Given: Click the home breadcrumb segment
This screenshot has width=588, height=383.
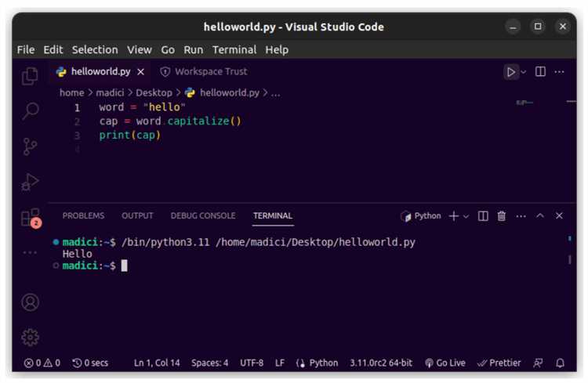Looking at the screenshot, I should (x=71, y=92).
